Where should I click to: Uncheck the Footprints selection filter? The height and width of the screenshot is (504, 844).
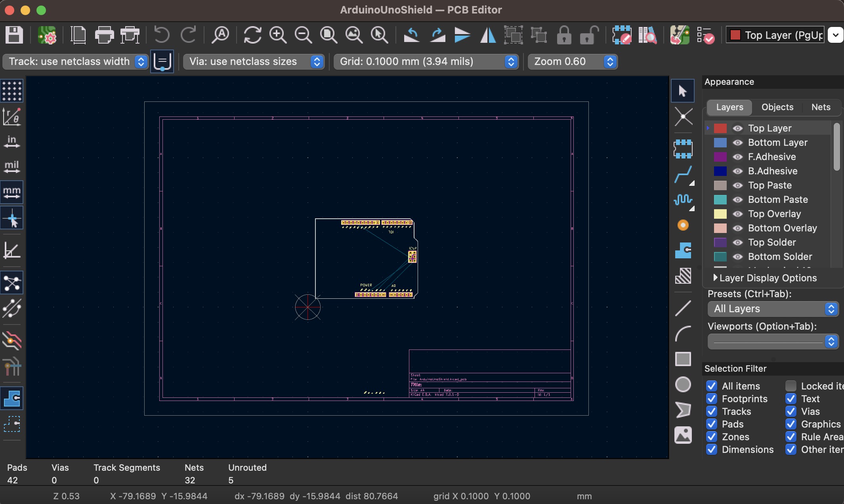712,399
